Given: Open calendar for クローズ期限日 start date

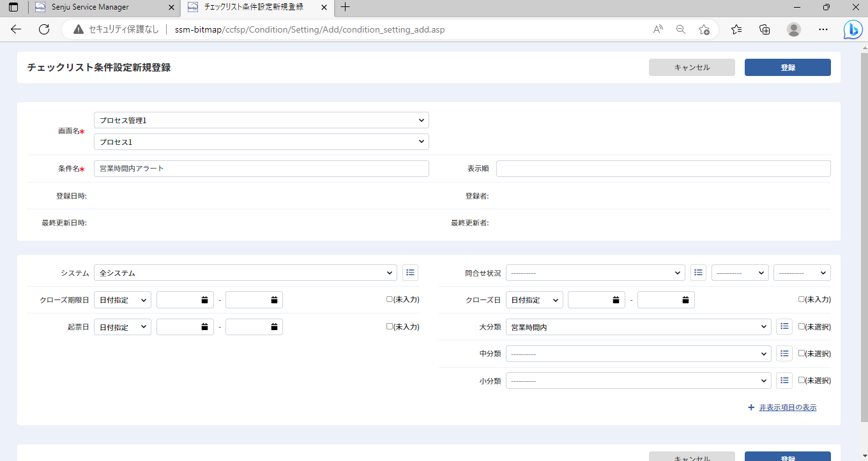Looking at the screenshot, I should [x=204, y=299].
